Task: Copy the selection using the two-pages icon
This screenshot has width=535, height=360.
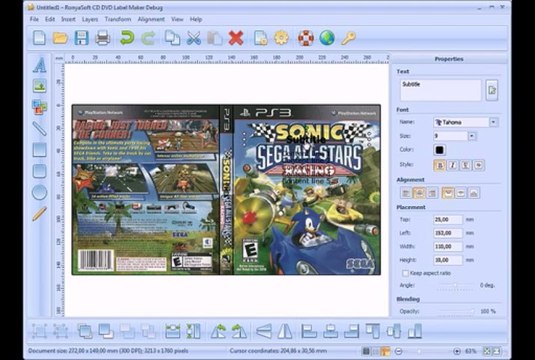Action: pyautogui.click(x=173, y=38)
